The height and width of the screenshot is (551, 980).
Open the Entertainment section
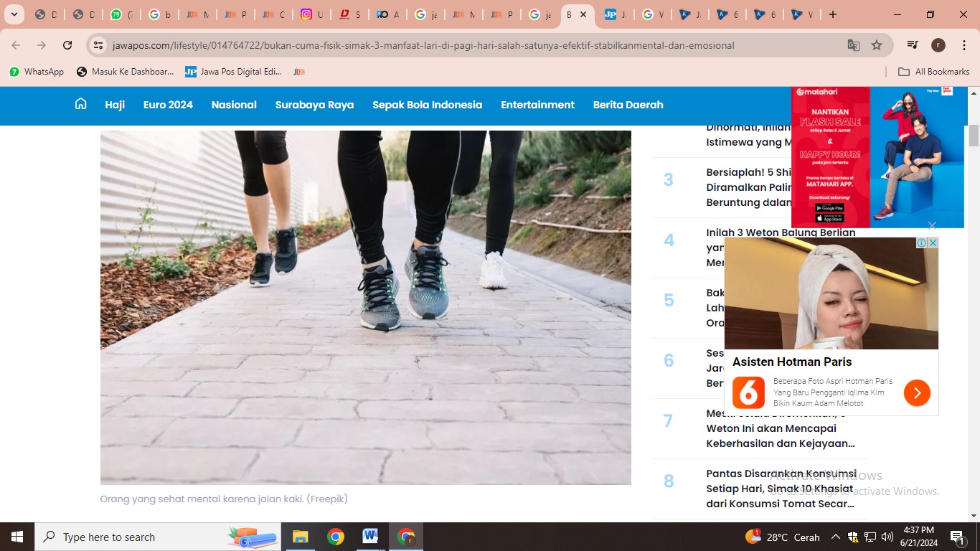click(537, 105)
